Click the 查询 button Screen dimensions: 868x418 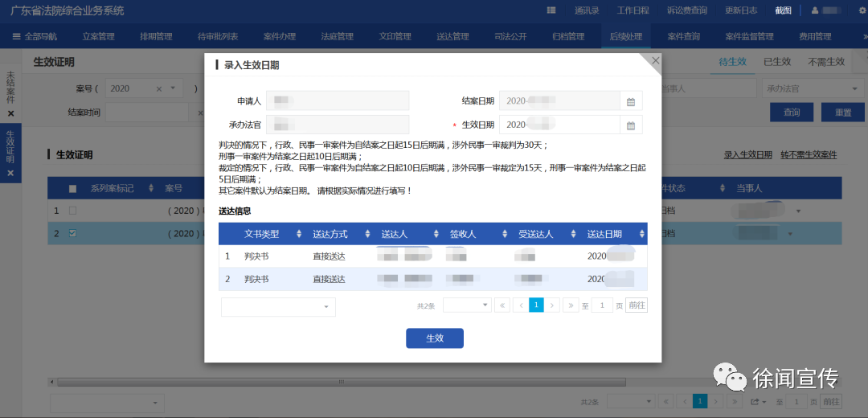pos(792,113)
